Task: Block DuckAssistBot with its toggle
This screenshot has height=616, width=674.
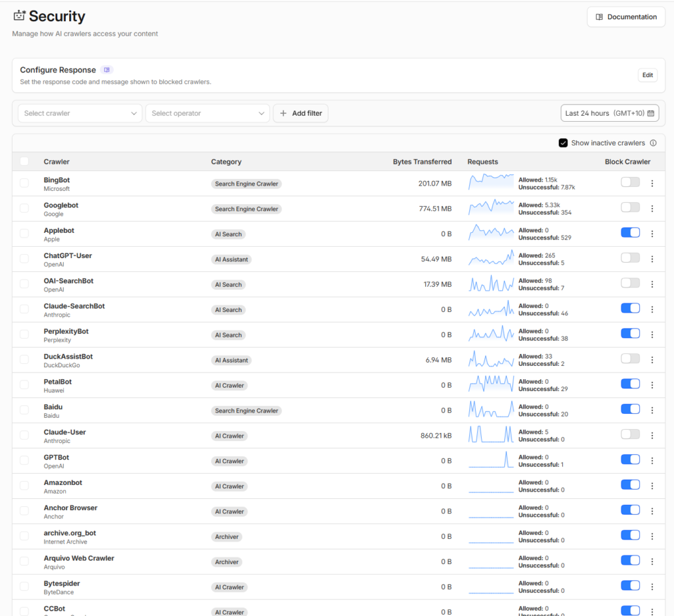Action: coord(630,359)
